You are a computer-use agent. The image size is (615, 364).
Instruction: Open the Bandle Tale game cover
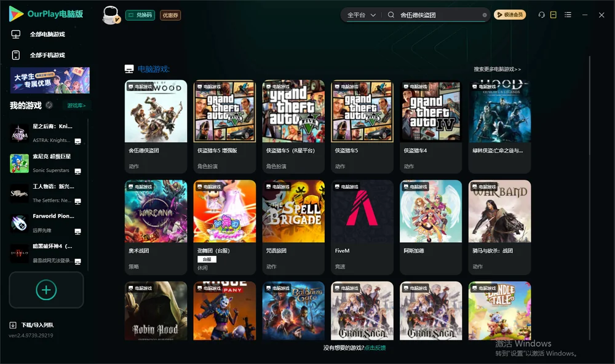pyautogui.click(x=499, y=311)
